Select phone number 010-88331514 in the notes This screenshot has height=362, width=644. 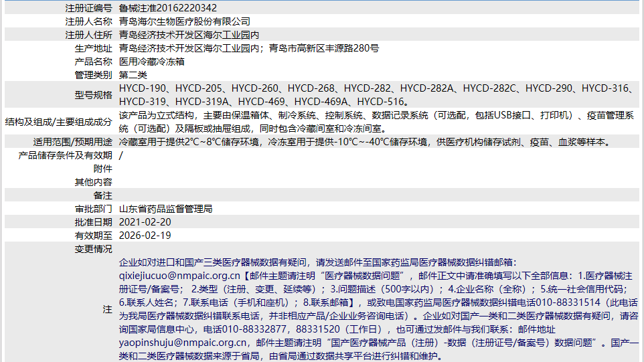(x=568, y=302)
